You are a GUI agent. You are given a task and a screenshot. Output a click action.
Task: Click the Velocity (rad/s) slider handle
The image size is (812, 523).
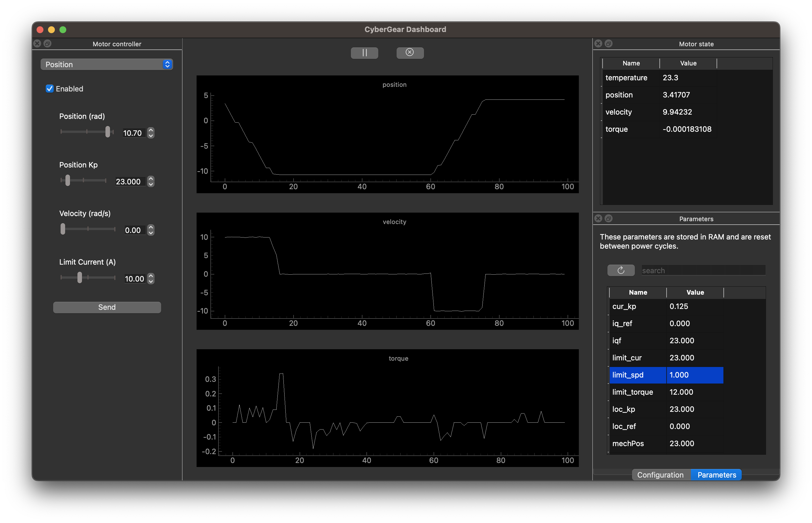63,229
